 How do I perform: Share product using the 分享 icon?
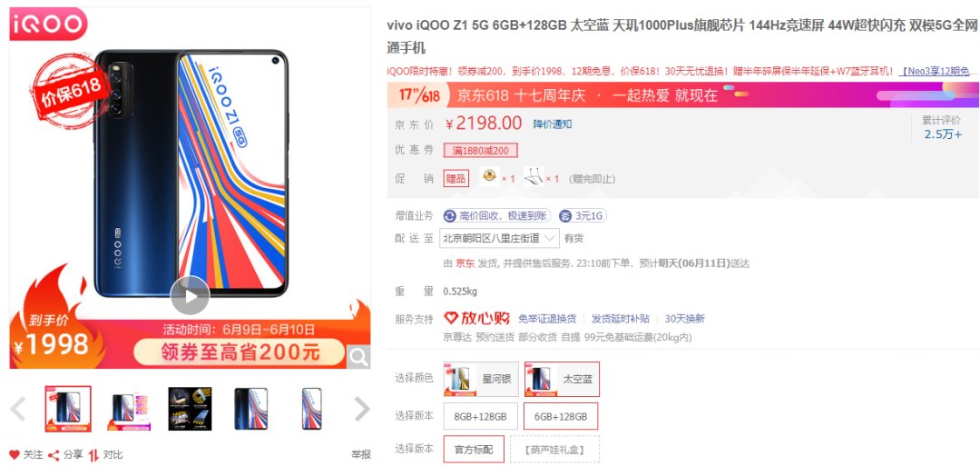pyautogui.click(x=54, y=455)
